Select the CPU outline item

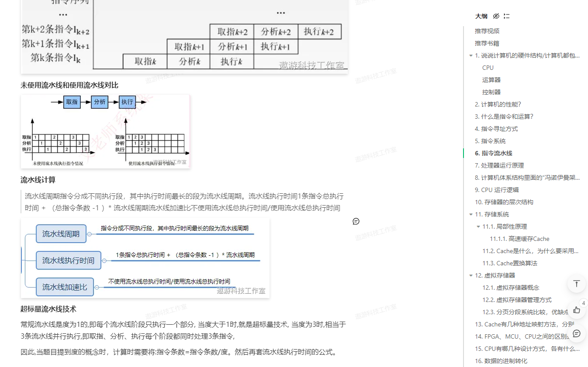coord(488,68)
